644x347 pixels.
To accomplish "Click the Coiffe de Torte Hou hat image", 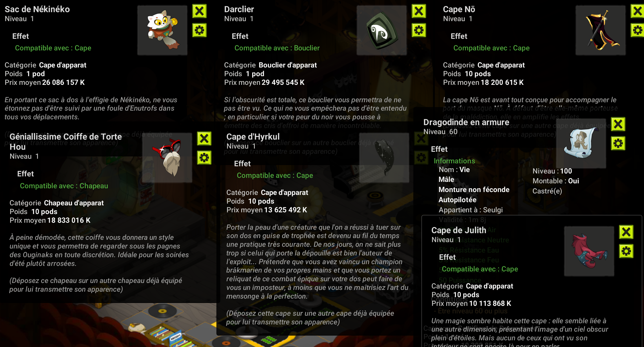I will click(x=167, y=158).
